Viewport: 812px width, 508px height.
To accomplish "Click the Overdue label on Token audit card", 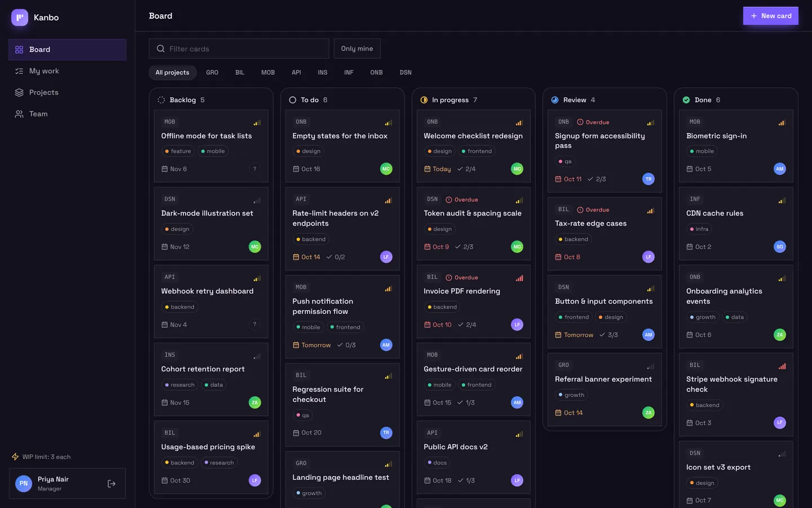I will pyautogui.click(x=462, y=199).
